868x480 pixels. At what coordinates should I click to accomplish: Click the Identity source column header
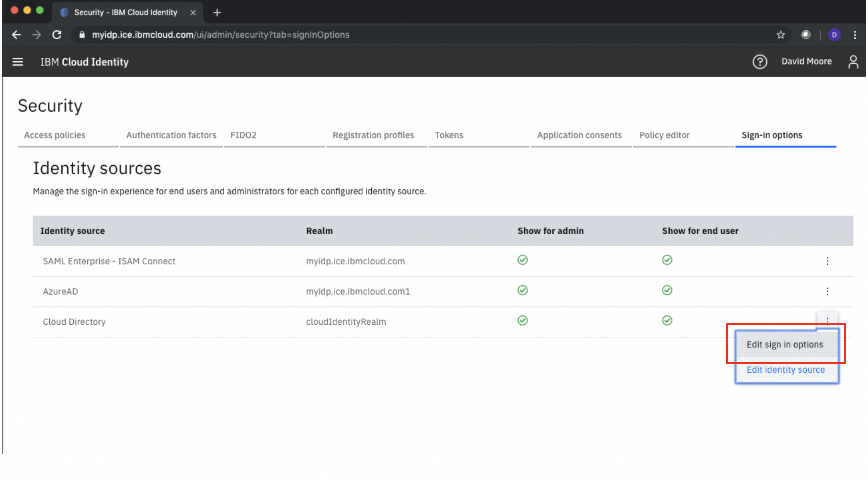point(72,231)
